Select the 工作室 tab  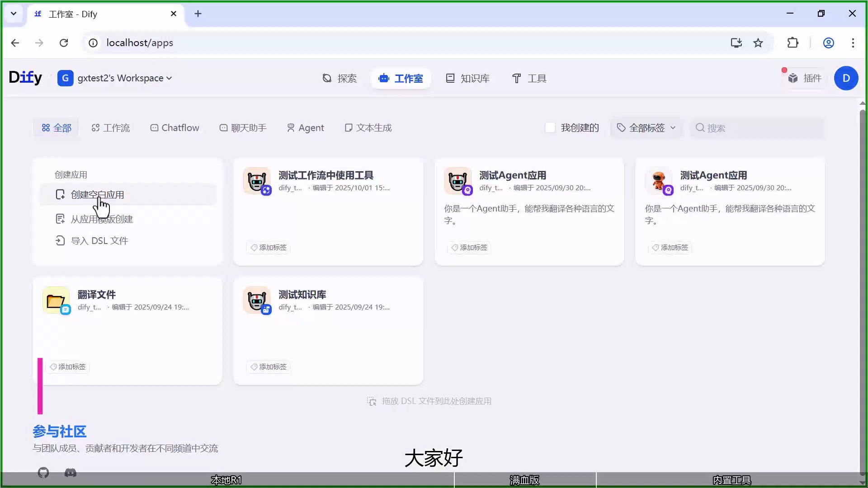(x=401, y=78)
